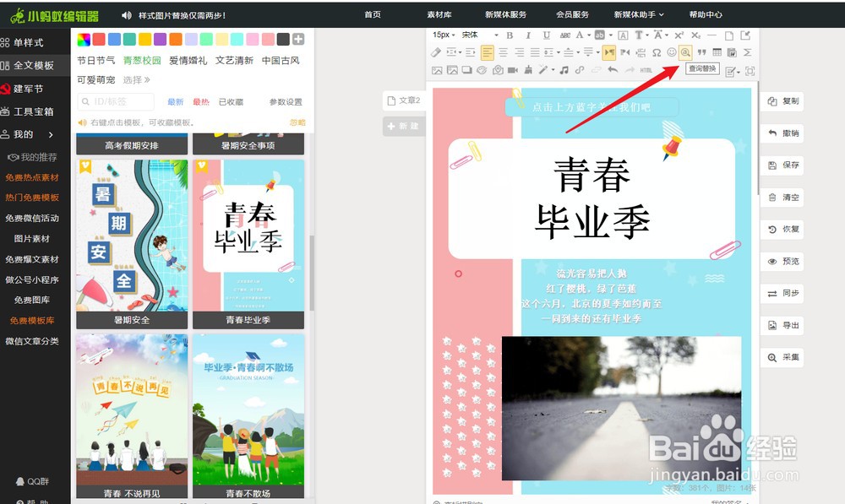This screenshot has width=845, height=504.
Task: Click the 导出 export button
Action: click(x=782, y=325)
